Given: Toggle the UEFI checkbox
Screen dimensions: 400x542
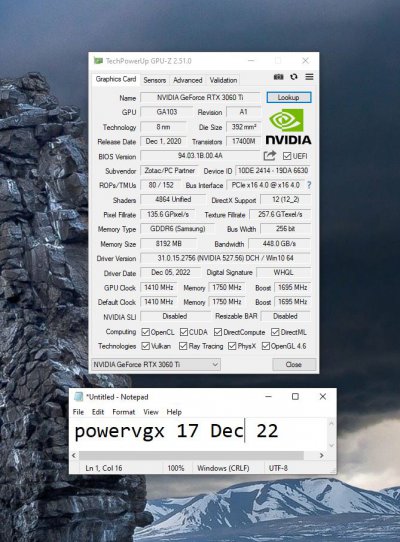Looking at the screenshot, I should (x=287, y=156).
